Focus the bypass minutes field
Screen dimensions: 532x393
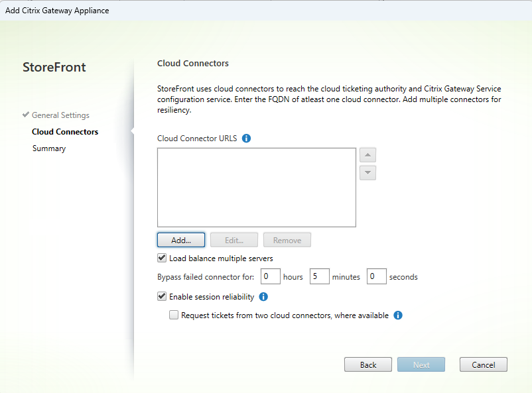coord(319,276)
